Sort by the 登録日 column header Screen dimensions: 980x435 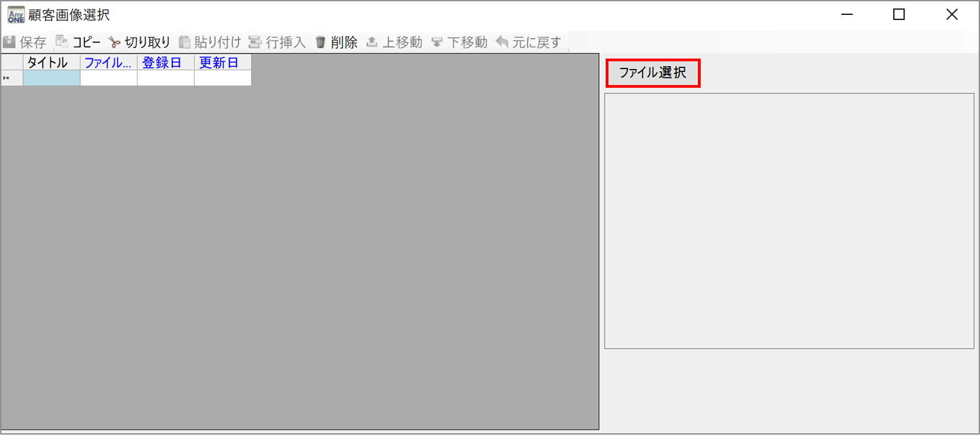click(166, 62)
